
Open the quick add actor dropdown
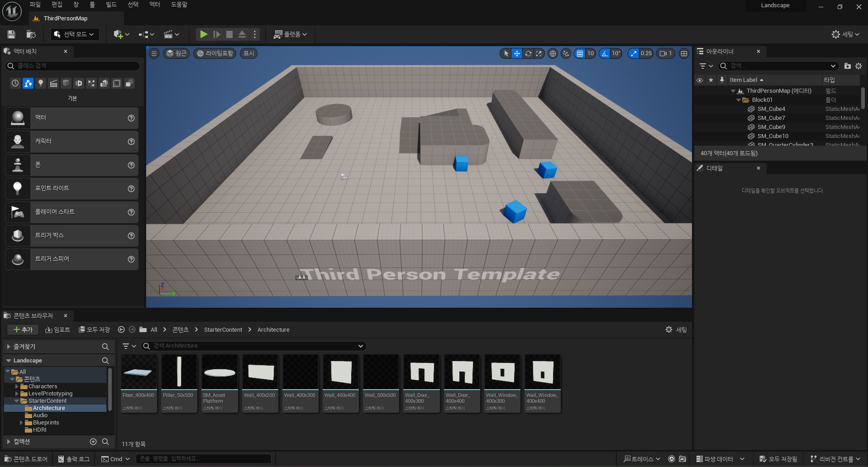pos(121,34)
